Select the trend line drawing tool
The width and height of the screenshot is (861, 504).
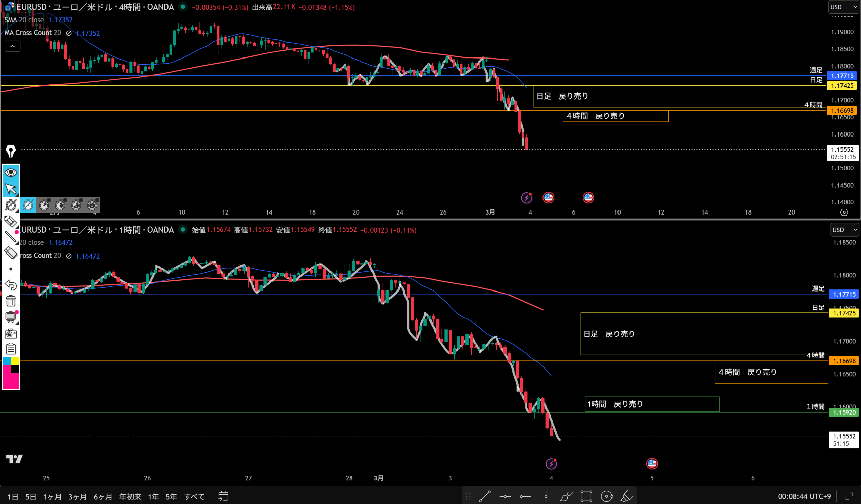click(485, 496)
